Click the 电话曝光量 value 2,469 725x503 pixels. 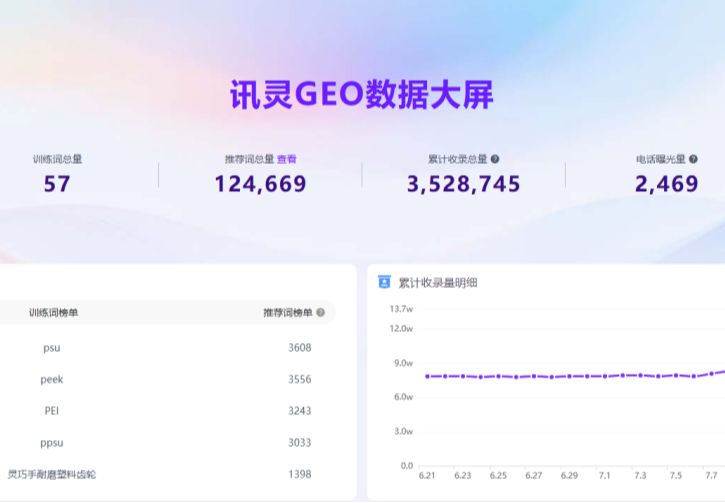(666, 184)
